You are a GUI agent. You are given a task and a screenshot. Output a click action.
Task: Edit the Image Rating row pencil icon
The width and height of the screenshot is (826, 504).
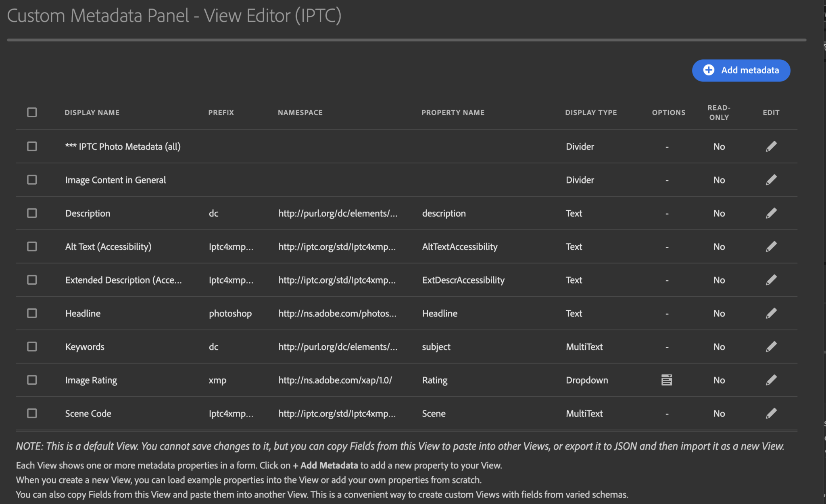click(771, 380)
